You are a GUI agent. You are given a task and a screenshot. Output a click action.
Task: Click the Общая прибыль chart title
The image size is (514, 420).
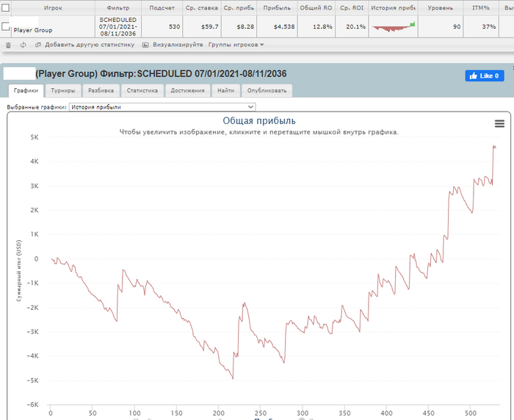pos(259,120)
